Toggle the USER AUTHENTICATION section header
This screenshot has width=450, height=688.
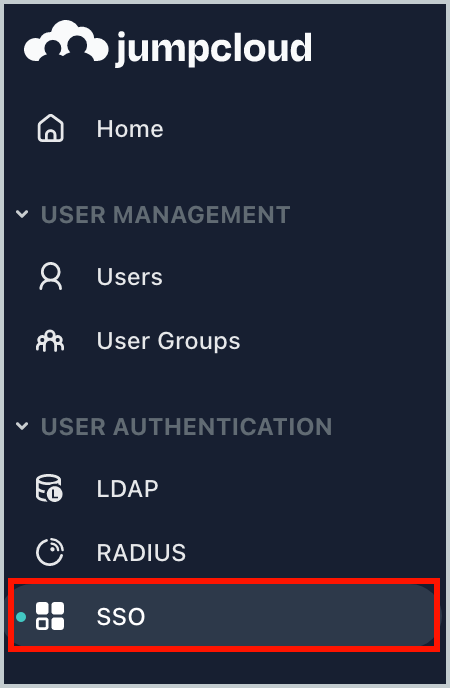(x=186, y=426)
